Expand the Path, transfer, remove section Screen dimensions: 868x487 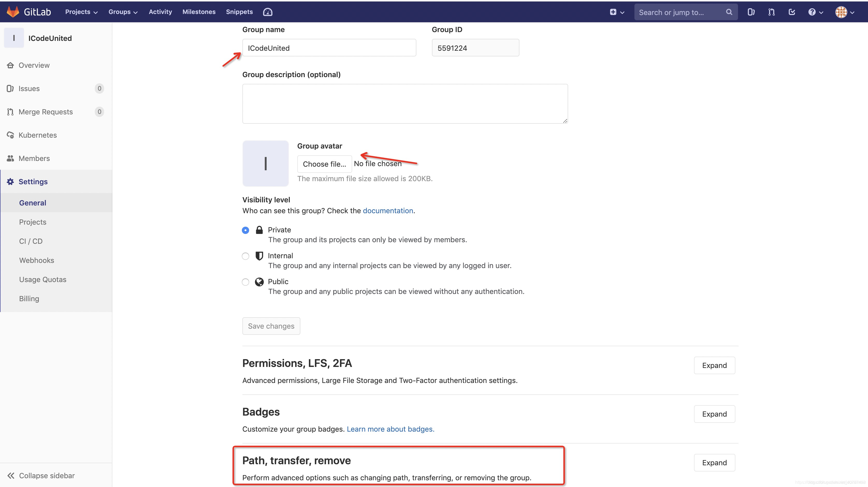714,463
